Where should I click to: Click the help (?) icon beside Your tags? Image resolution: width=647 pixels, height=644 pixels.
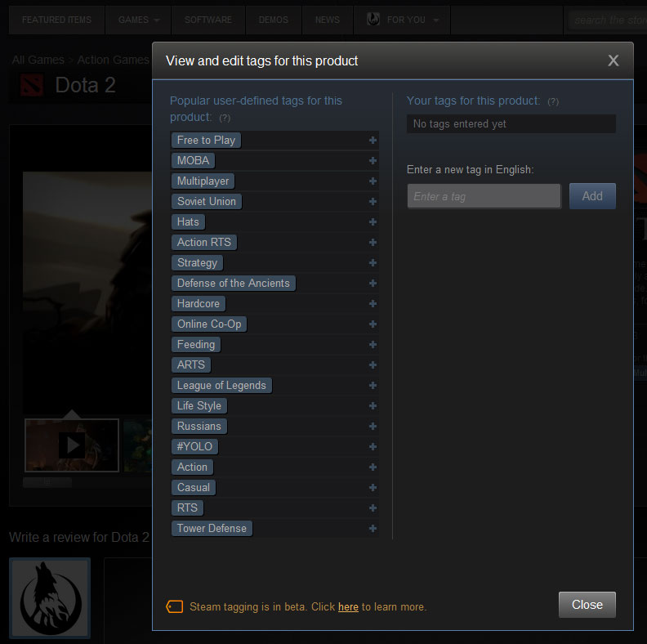[553, 101]
